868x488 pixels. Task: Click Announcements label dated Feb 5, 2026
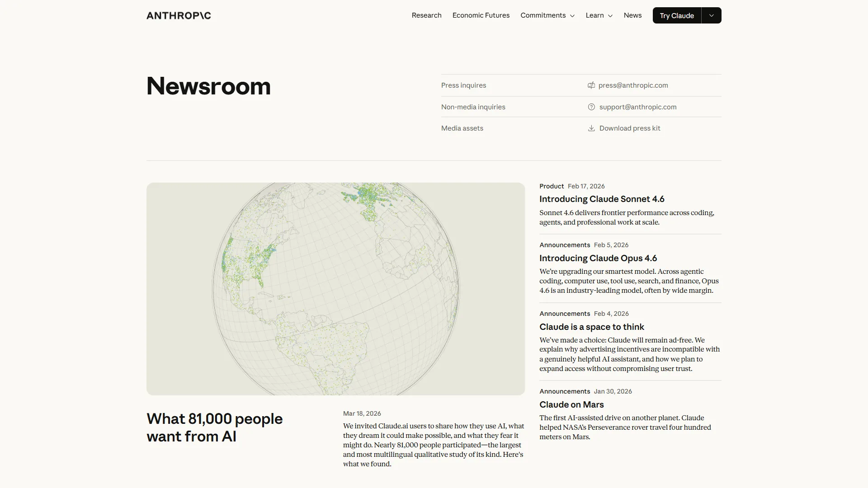coord(565,245)
